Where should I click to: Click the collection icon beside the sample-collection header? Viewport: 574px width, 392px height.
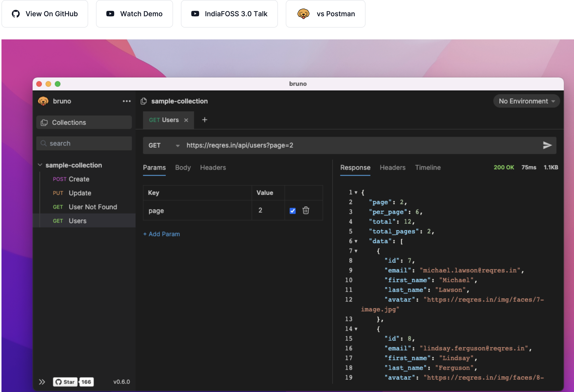click(x=144, y=101)
